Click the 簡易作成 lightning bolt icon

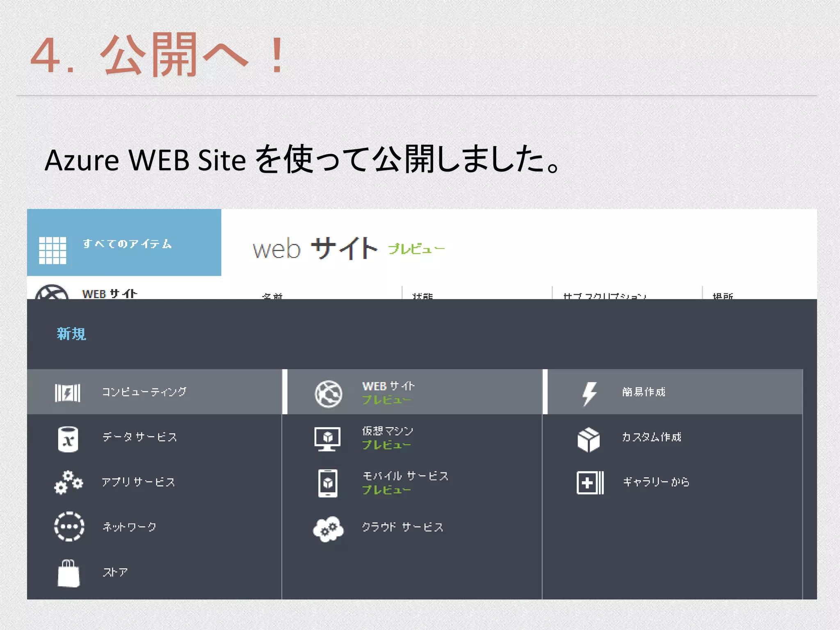click(589, 394)
